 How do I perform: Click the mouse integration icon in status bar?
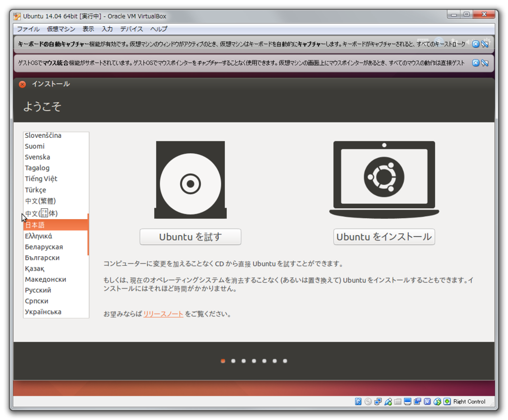(438, 402)
